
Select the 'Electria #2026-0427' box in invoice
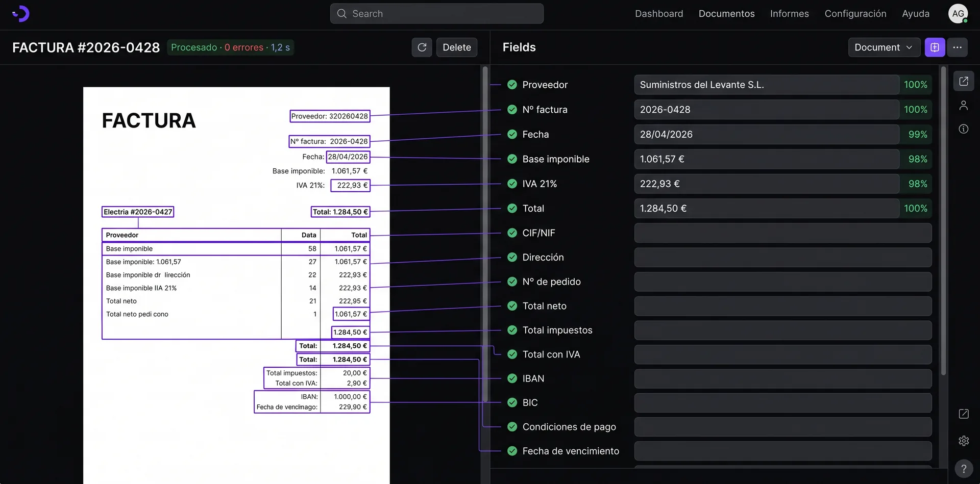(138, 212)
